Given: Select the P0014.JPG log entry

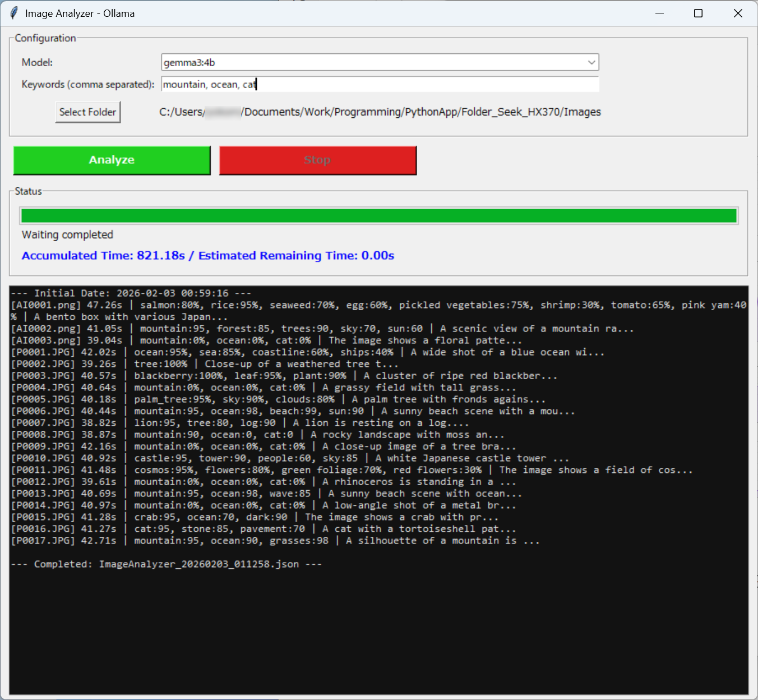Looking at the screenshot, I should pos(264,505).
